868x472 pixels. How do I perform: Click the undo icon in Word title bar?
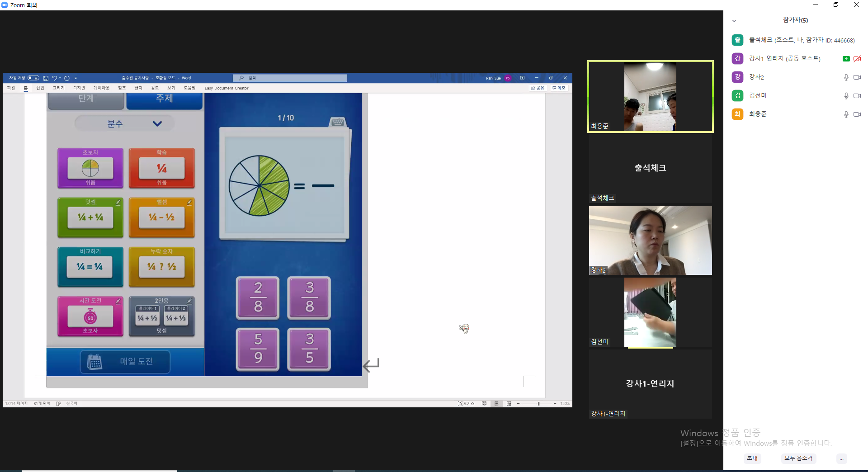coord(55,78)
